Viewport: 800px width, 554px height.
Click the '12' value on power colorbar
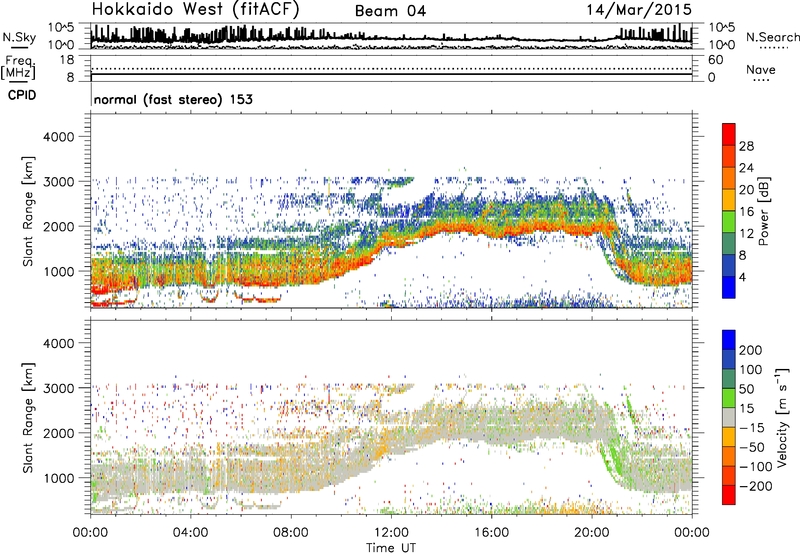pos(746,234)
